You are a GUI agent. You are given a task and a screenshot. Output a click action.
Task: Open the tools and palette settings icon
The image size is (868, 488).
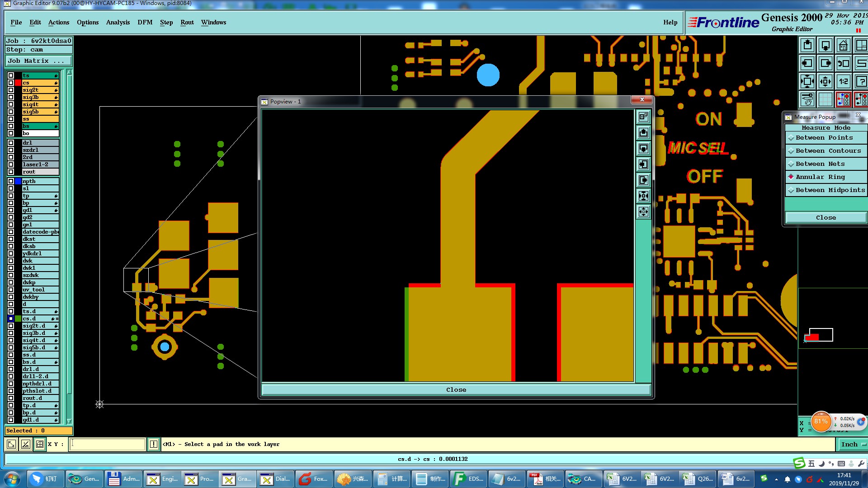tap(807, 99)
